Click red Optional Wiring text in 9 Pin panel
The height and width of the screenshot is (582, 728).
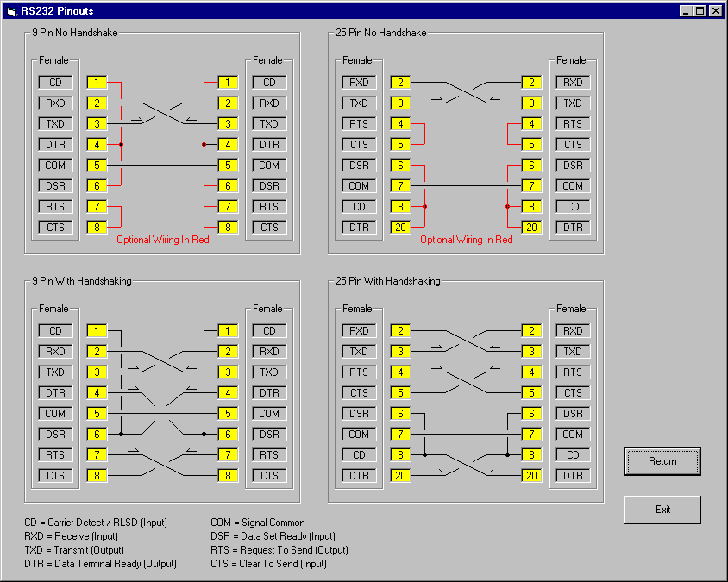(x=163, y=240)
